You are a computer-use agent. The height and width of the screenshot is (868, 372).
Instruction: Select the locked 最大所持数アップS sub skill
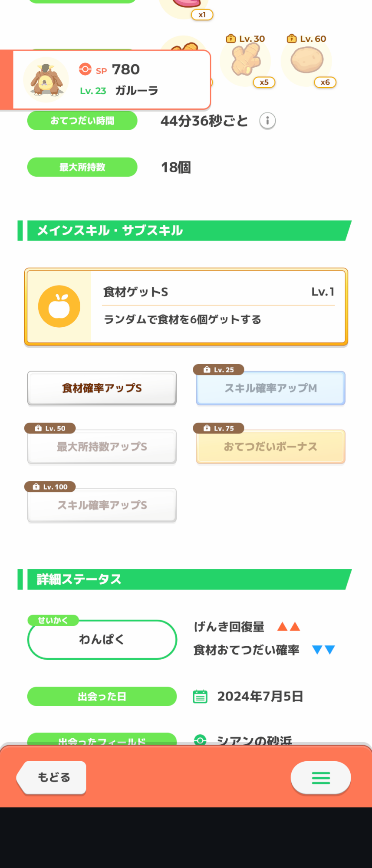click(x=102, y=447)
